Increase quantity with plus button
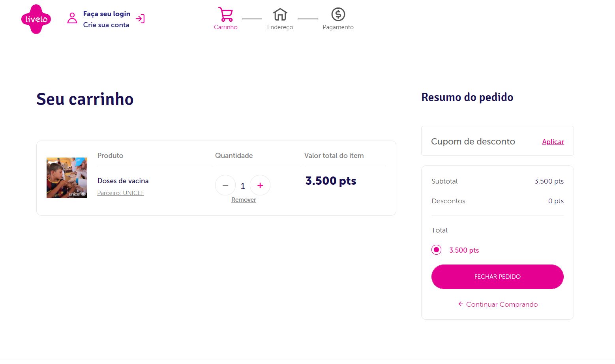The height and width of the screenshot is (364, 615). tap(260, 185)
